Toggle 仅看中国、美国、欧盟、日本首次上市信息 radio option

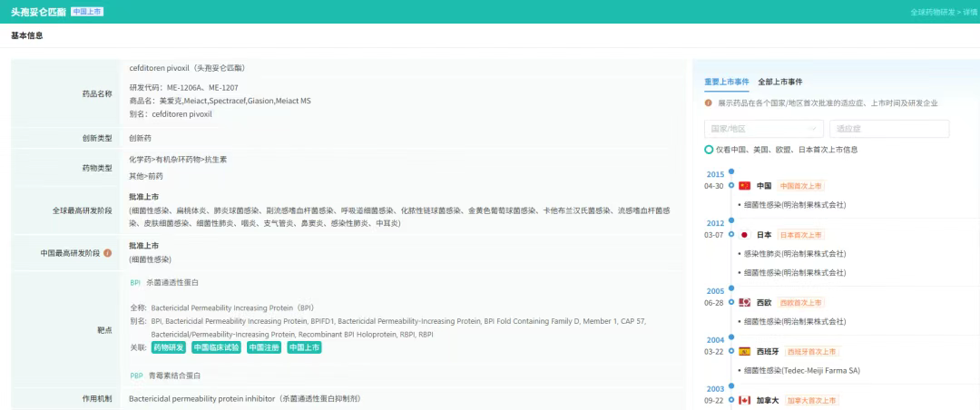pos(709,150)
